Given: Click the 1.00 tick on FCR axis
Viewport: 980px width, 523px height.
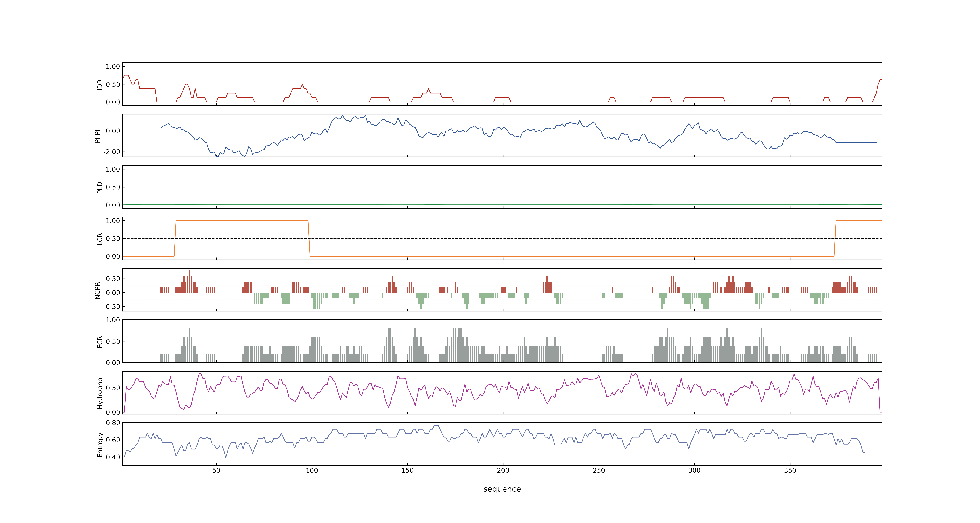Looking at the screenshot, I should (x=113, y=320).
